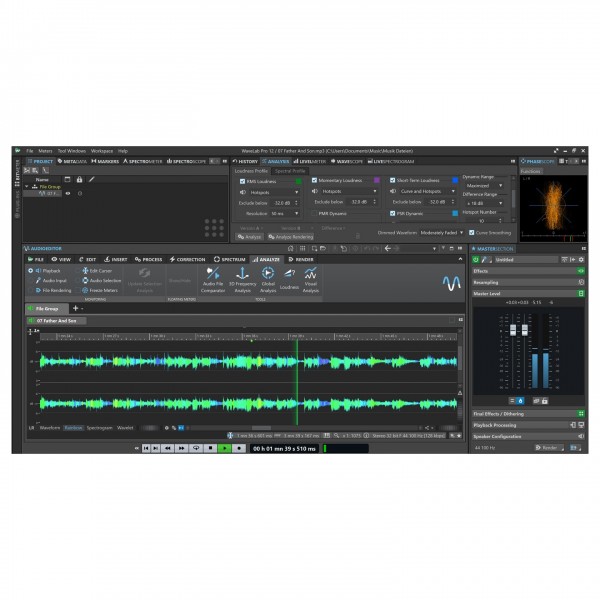Screen dimensions: 600x600
Task: Open Curve and Hotspots dropdown
Action: click(427, 191)
